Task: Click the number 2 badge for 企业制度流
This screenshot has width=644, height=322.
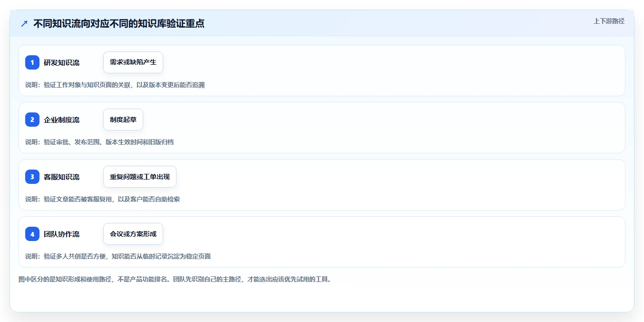Action: coord(32,120)
